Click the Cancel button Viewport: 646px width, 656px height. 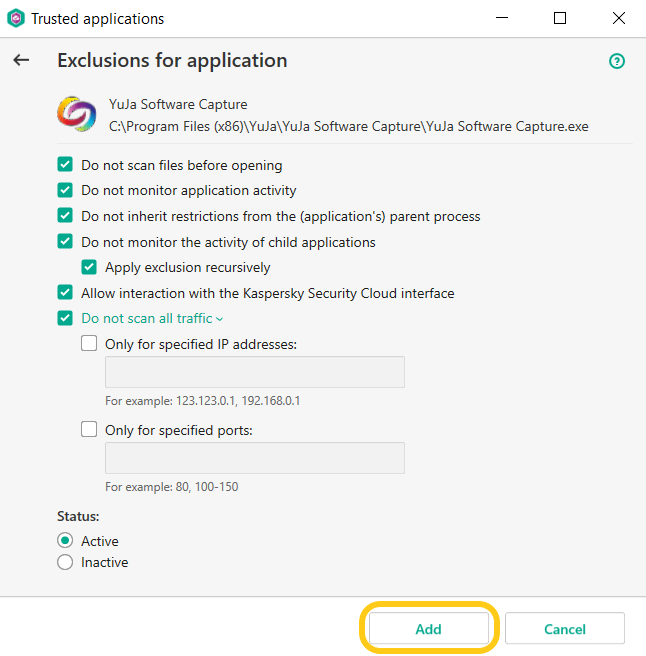click(x=564, y=629)
